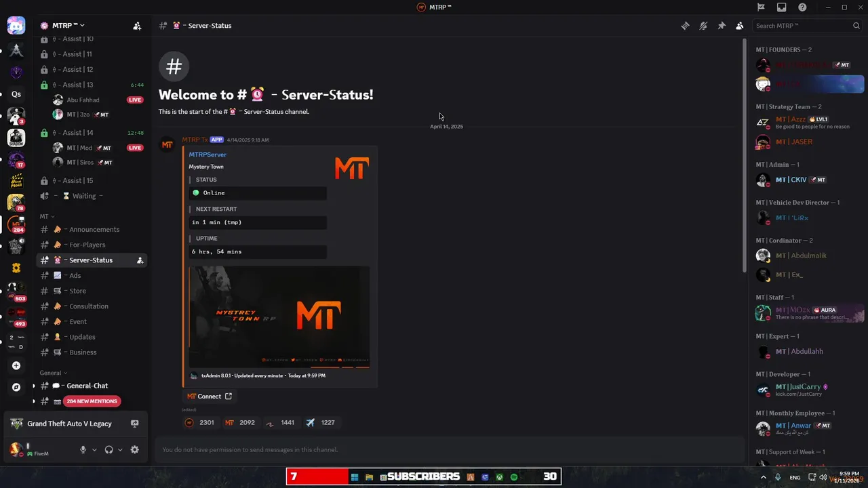Screen dimensions: 868x488
Task: Open headphones output options arrow
Action: [x=120, y=449]
